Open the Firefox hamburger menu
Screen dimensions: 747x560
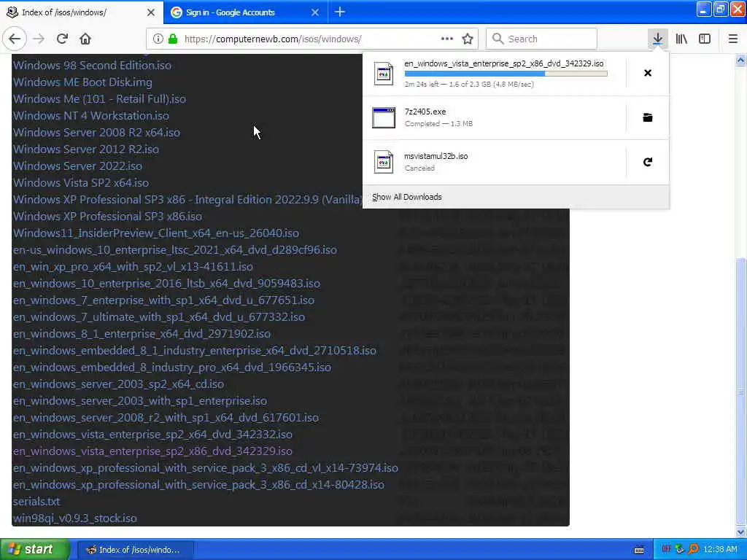coord(732,39)
